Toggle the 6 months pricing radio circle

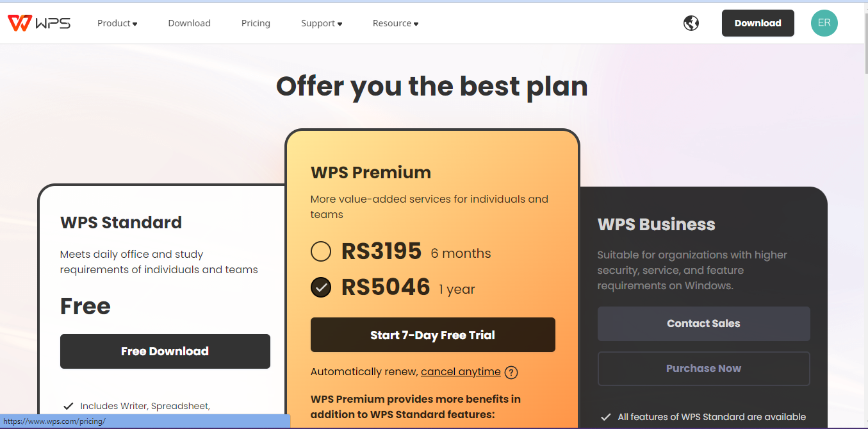pos(320,251)
